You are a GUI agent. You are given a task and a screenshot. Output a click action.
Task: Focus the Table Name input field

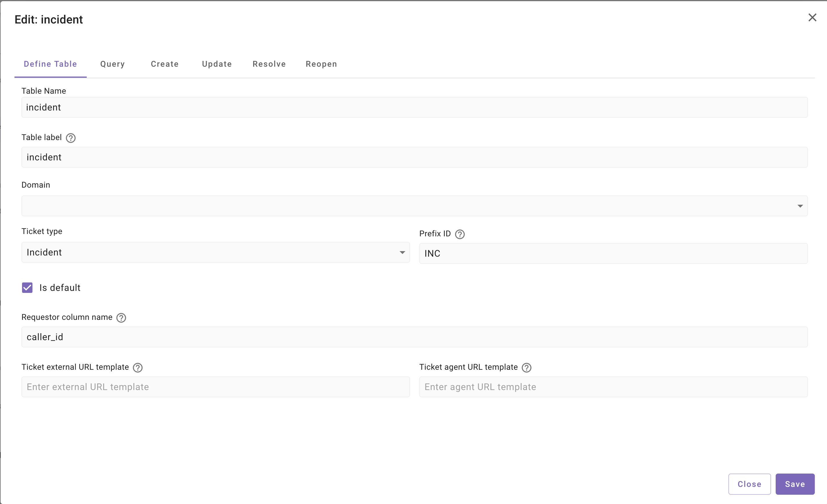pos(414,107)
